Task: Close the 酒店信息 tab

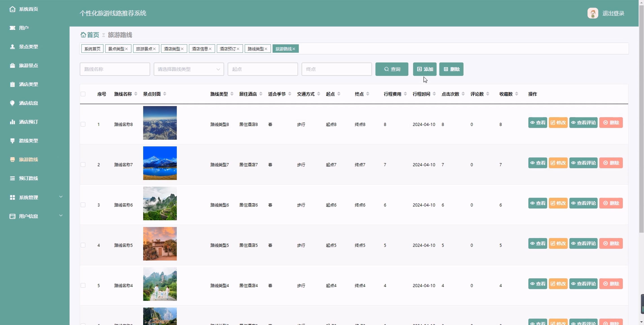Action: click(210, 49)
